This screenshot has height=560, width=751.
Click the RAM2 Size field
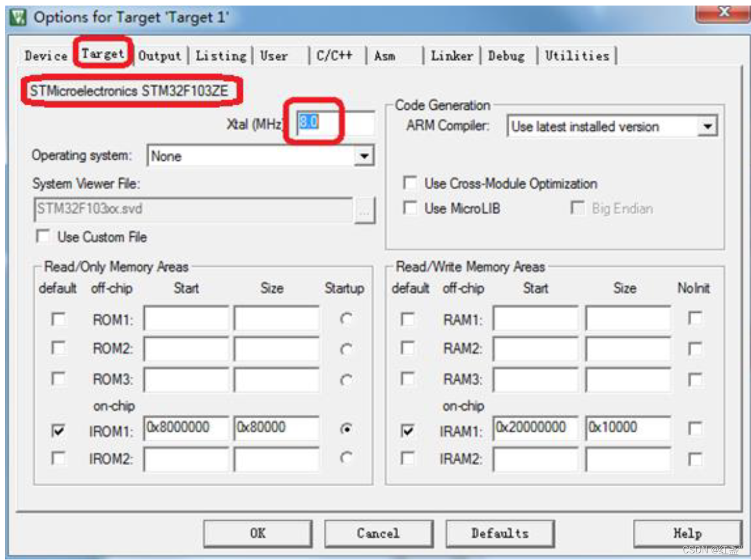[628, 349]
